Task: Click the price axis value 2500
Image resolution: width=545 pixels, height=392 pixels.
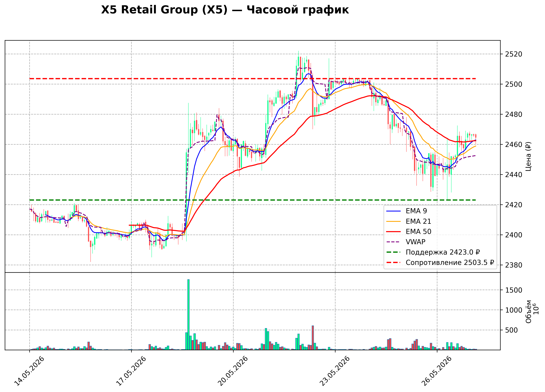Action: click(514, 84)
